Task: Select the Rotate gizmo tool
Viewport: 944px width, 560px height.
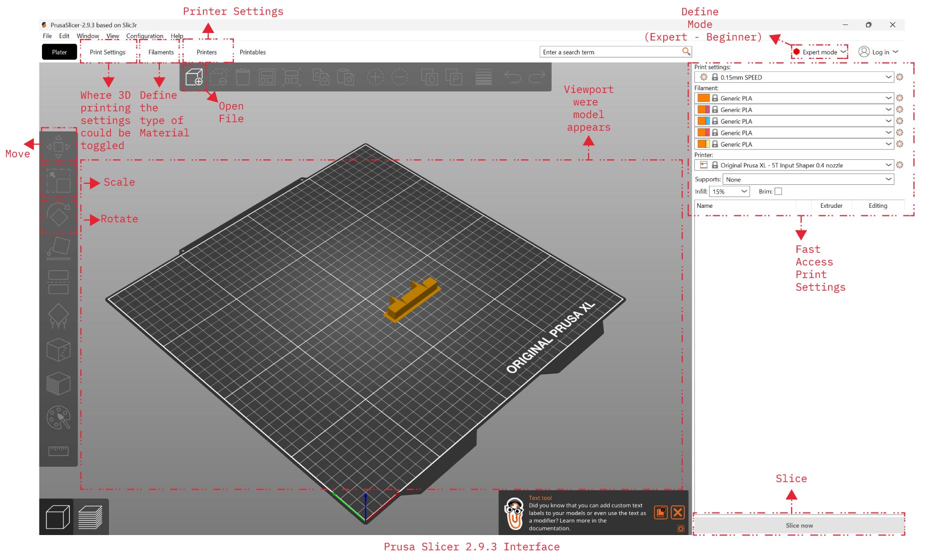Action: pyautogui.click(x=58, y=216)
